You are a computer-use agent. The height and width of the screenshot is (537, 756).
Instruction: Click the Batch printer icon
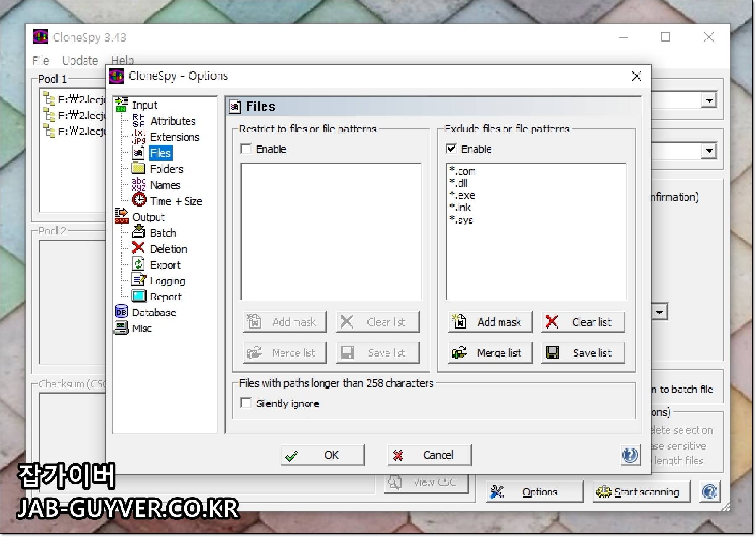(139, 232)
